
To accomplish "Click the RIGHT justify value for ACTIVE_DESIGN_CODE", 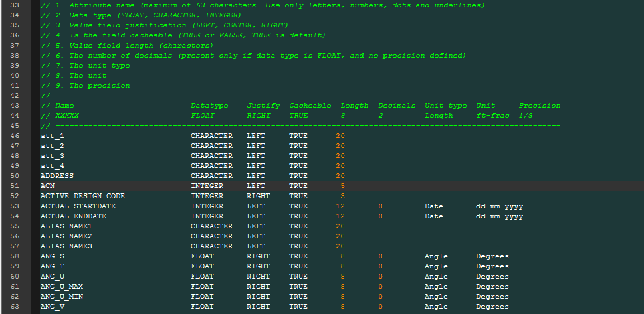I will point(258,195).
